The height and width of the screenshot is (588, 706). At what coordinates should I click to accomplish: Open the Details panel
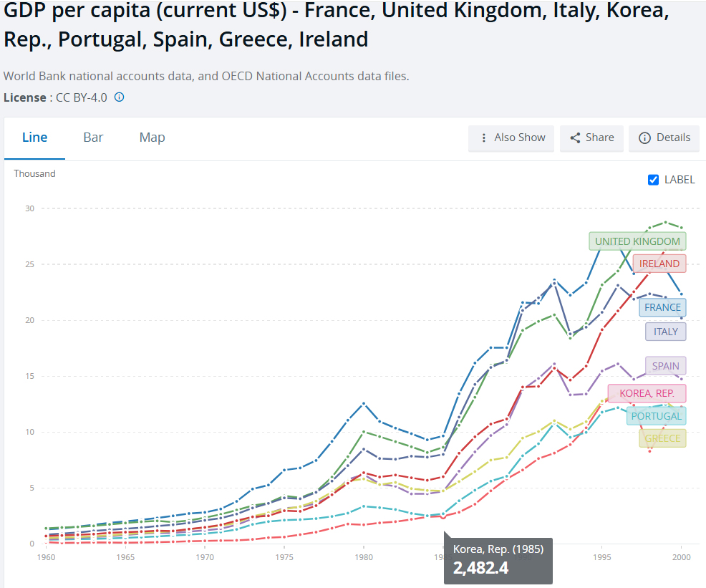point(664,138)
